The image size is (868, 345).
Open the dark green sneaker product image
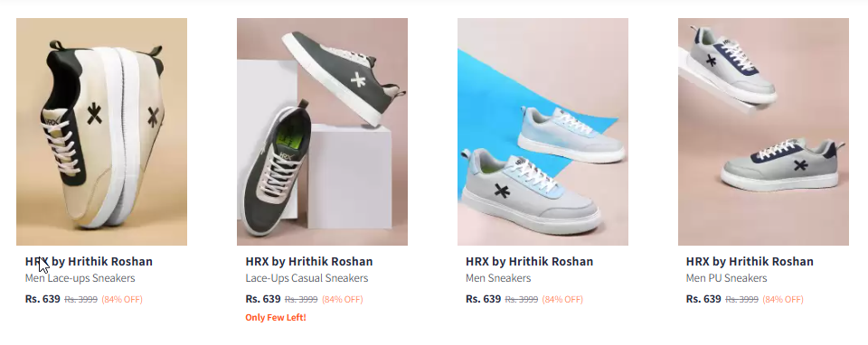tap(322, 132)
